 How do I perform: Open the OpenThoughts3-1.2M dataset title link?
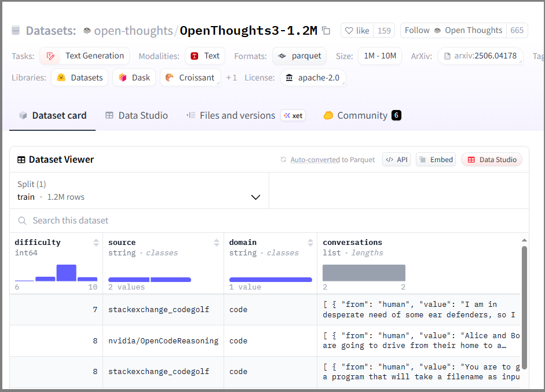[x=248, y=31]
